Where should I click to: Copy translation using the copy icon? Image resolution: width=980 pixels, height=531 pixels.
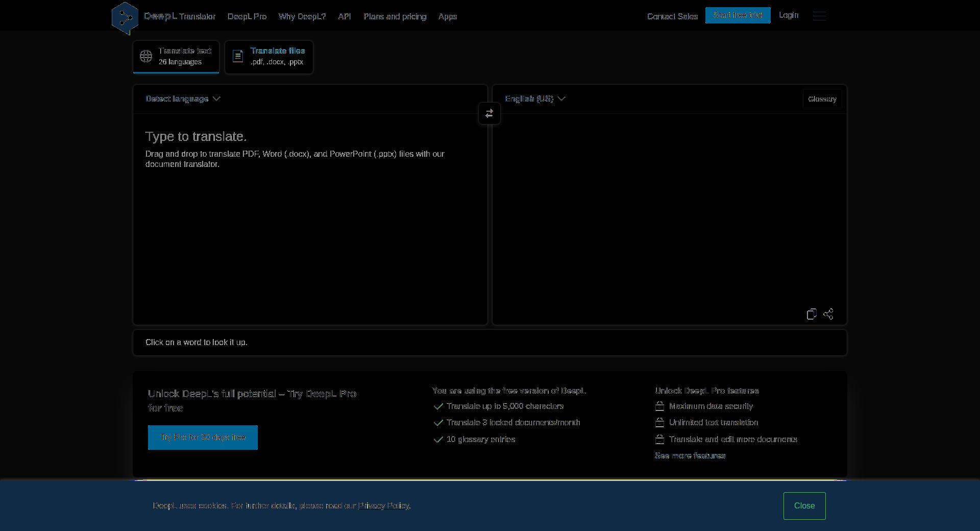(812, 314)
